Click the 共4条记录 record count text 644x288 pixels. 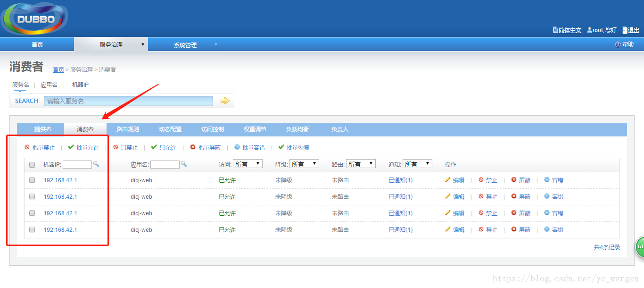(x=607, y=247)
